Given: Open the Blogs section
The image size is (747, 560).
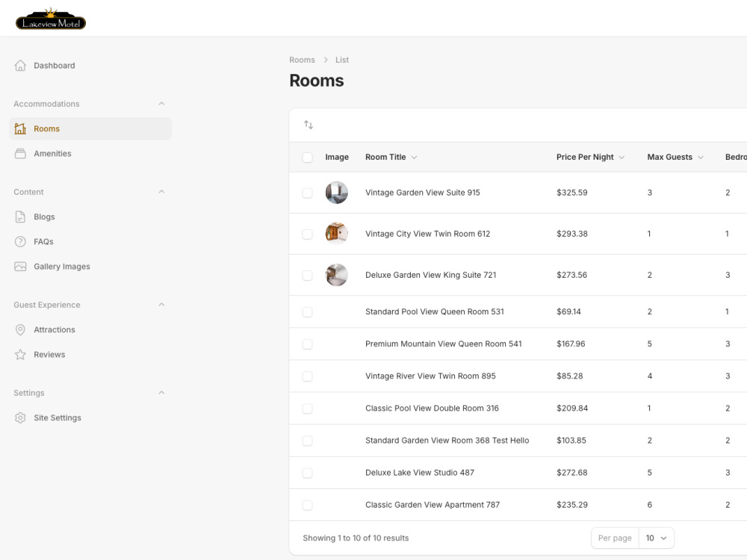Looking at the screenshot, I should [x=90, y=217].
